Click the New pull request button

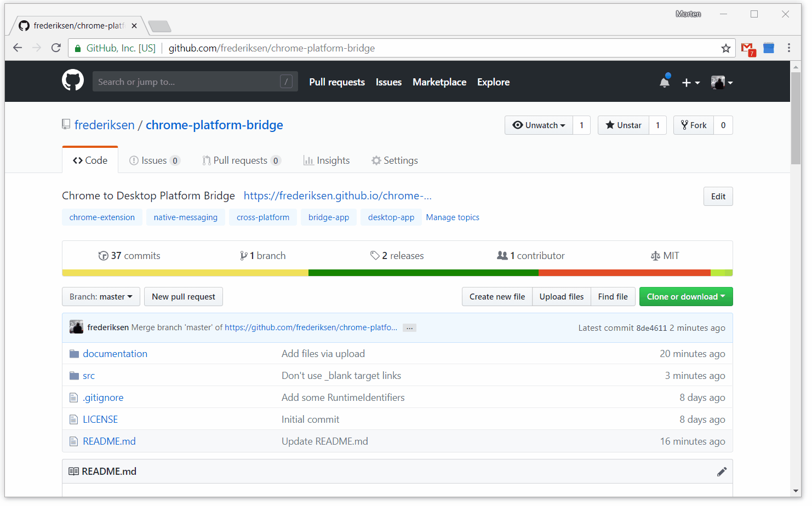[184, 297]
